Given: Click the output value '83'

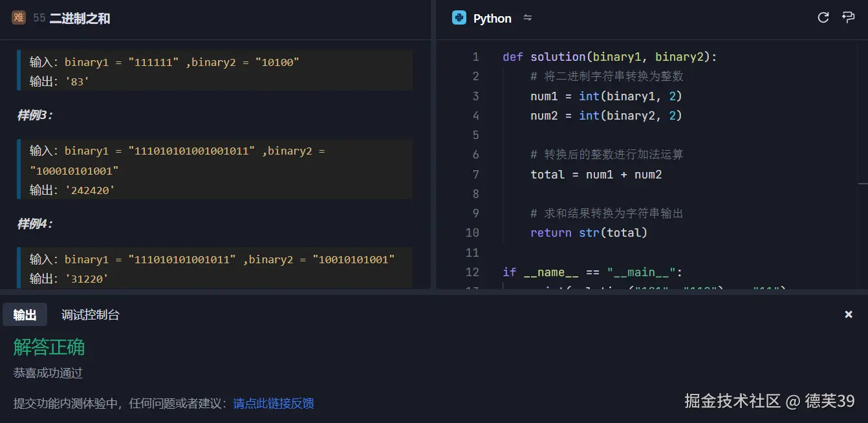Looking at the screenshot, I should [76, 82].
